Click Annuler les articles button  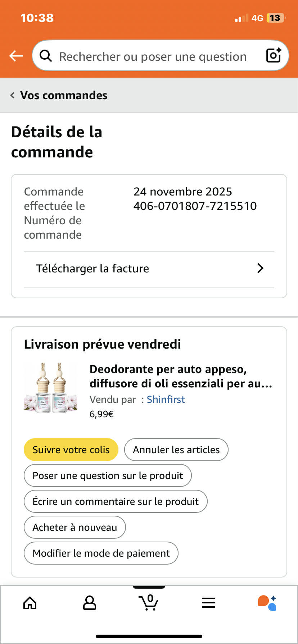(x=176, y=450)
